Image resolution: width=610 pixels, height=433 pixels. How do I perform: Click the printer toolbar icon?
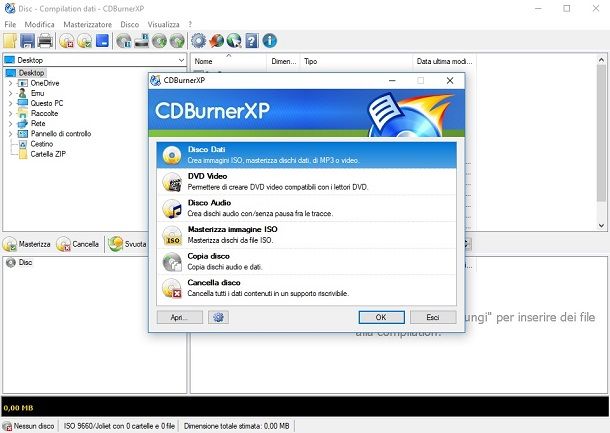45,40
